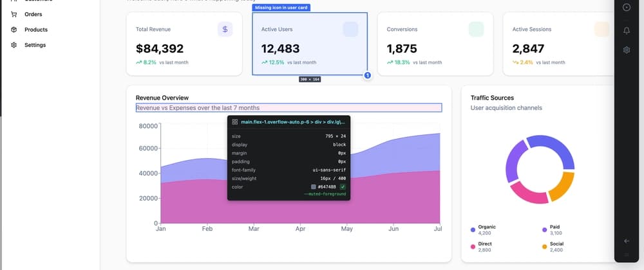The height and width of the screenshot is (270, 644).
Task: Click the upward trend arrow beside 8.2%
Action: pos(139,62)
